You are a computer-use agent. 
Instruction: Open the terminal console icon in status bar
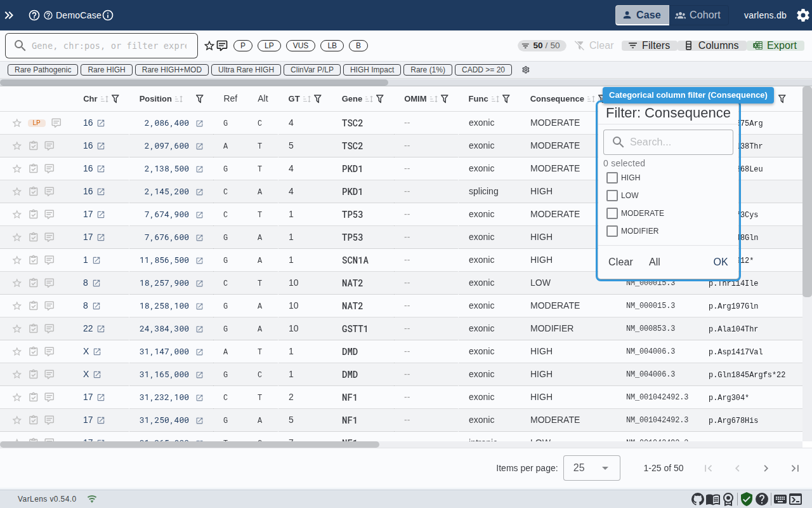[x=796, y=499]
